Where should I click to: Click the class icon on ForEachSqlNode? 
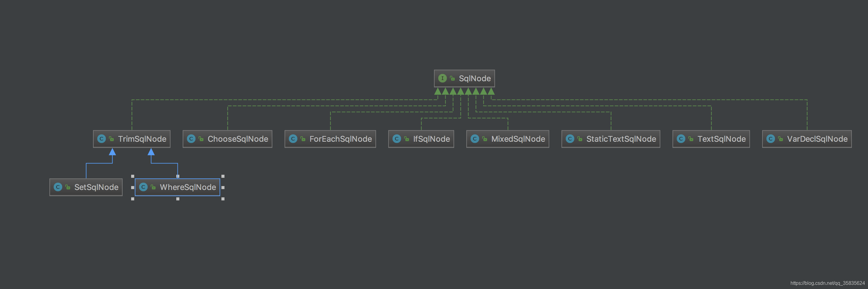293,139
